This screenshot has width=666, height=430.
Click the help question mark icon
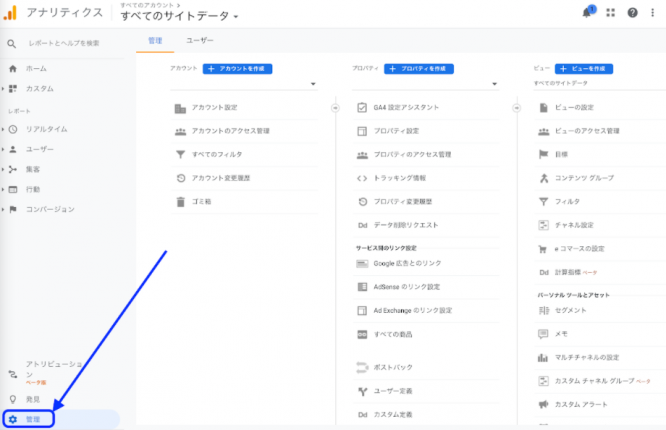(x=633, y=13)
